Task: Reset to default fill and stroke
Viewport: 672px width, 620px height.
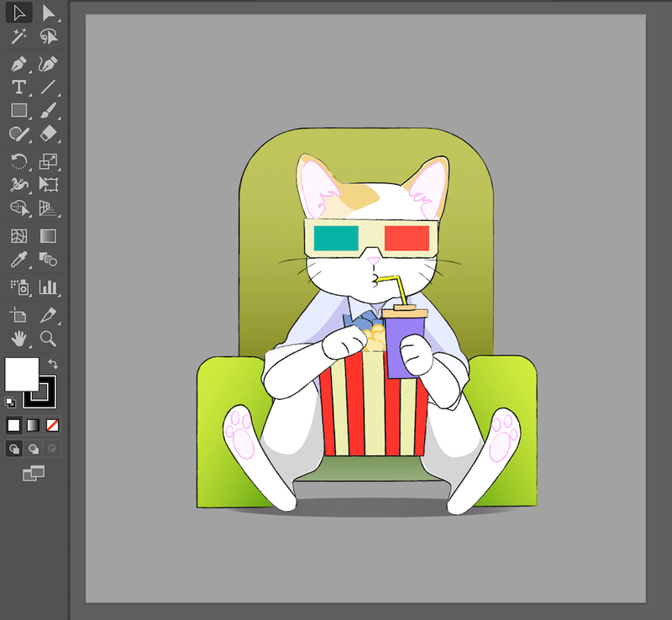Action: pyautogui.click(x=10, y=402)
